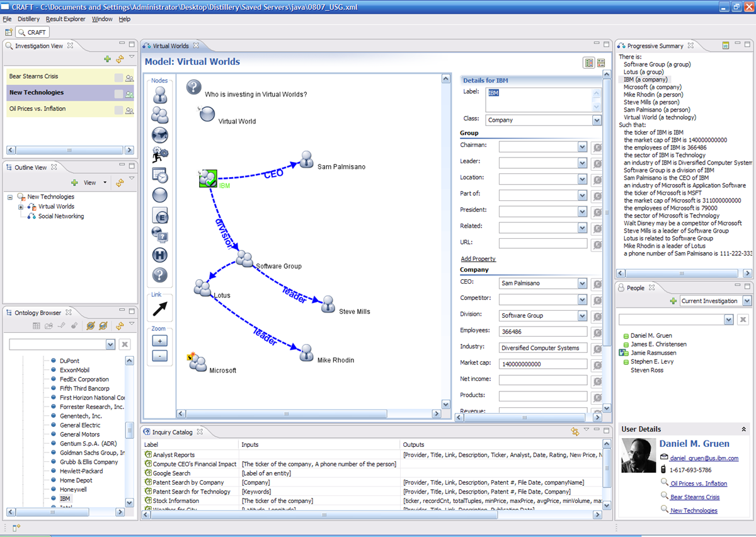
Task: Select the monitor question node tool
Action: (x=160, y=235)
